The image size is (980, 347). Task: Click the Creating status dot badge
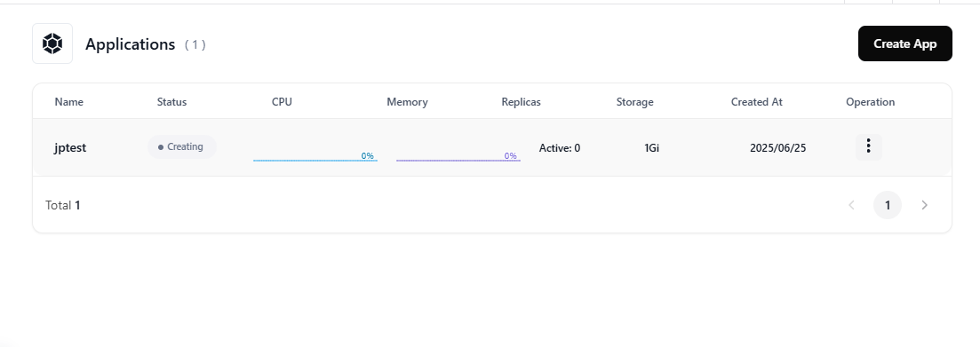click(182, 146)
